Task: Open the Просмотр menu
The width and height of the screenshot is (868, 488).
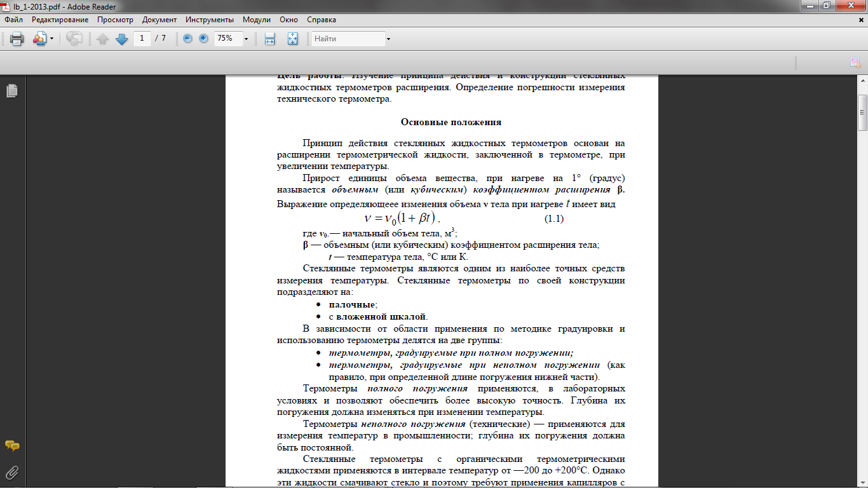Action: tap(115, 20)
